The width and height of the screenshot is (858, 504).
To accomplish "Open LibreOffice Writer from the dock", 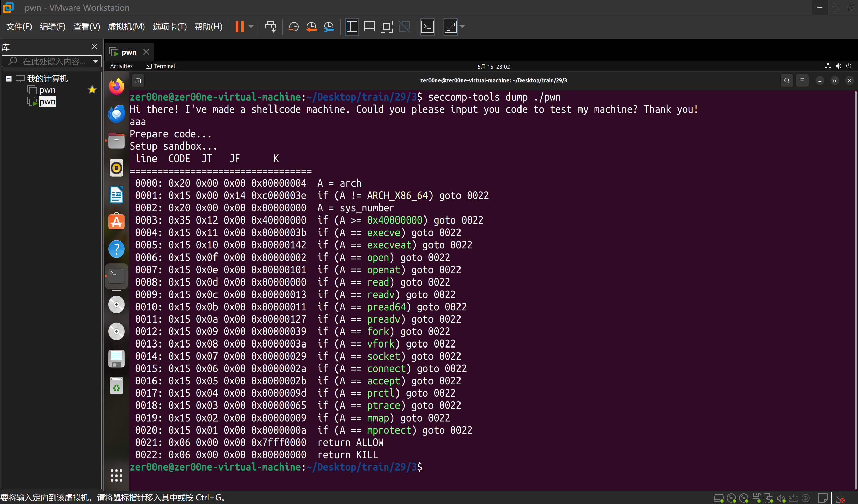I will point(116,195).
